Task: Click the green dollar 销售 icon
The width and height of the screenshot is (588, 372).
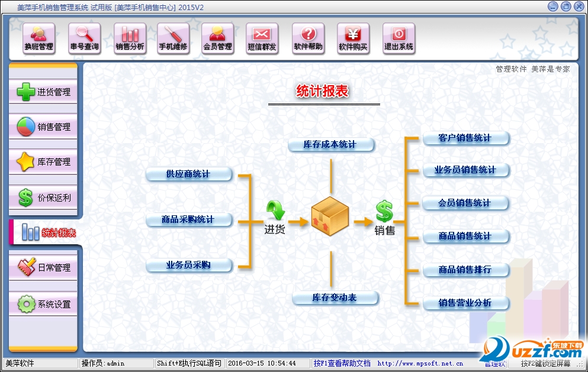Action: pyautogui.click(x=384, y=211)
